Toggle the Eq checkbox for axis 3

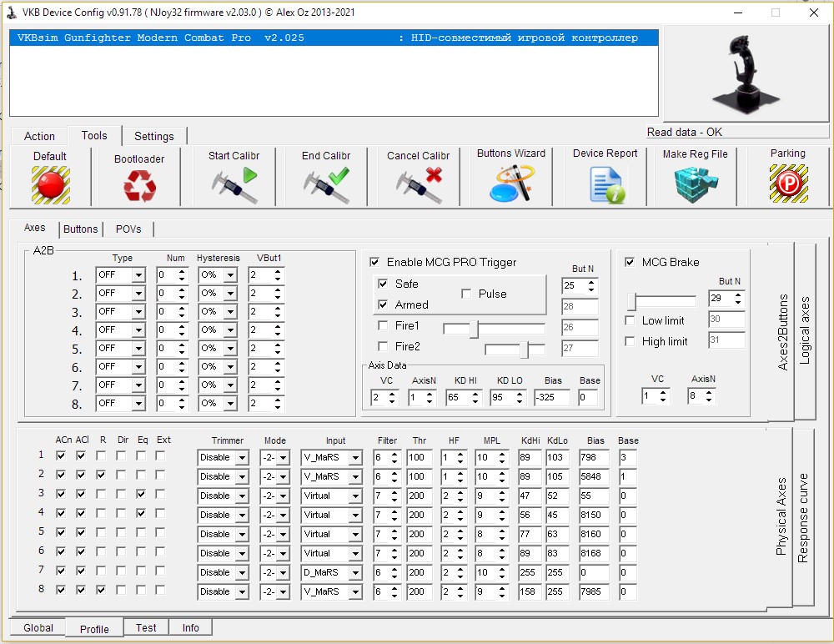pos(140,494)
